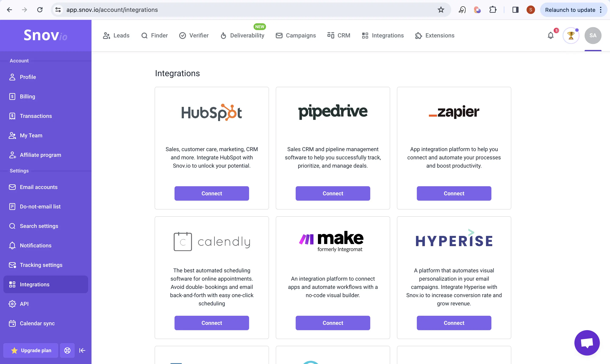Select API in the sidebar
This screenshot has height=364, width=610.
click(x=24, y=304)
